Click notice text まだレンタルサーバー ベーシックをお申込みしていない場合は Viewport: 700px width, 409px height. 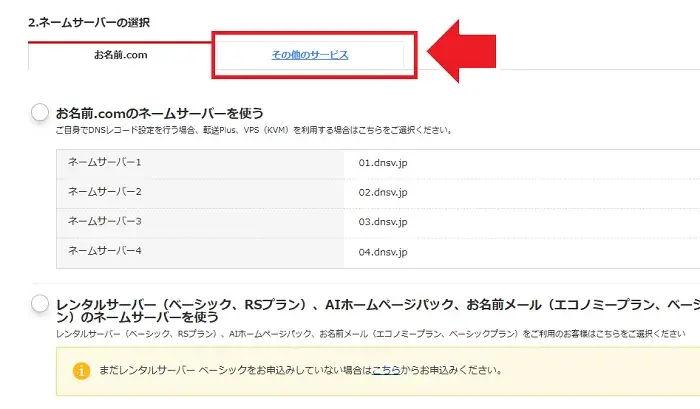pos(235,370)
